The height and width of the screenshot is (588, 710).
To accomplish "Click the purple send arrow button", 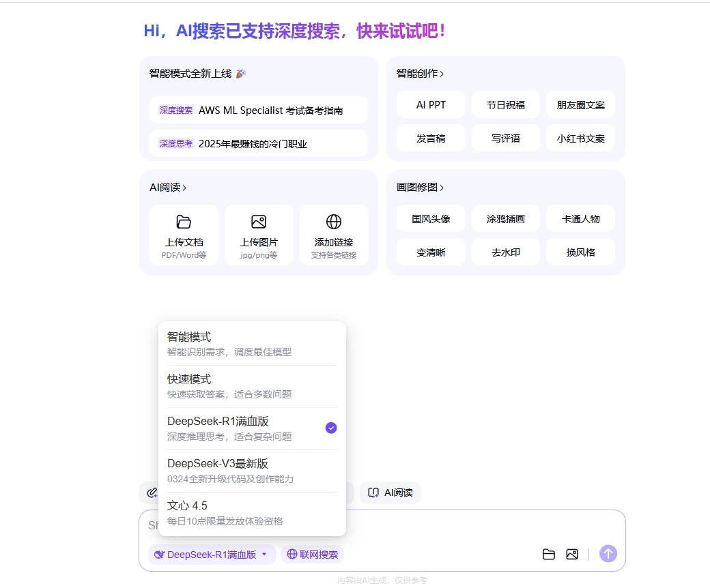I will pyautogui.click(x=608, y=554).
